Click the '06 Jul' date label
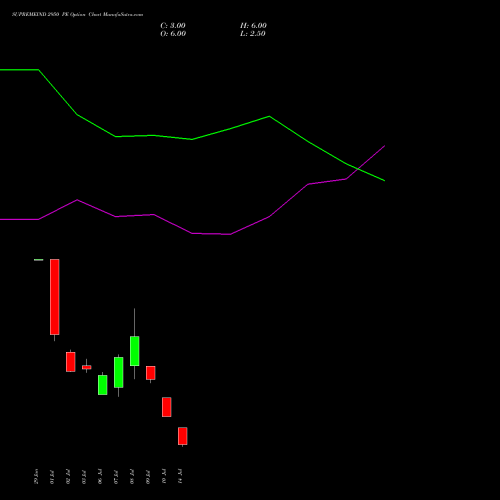 tap(100, 477)
